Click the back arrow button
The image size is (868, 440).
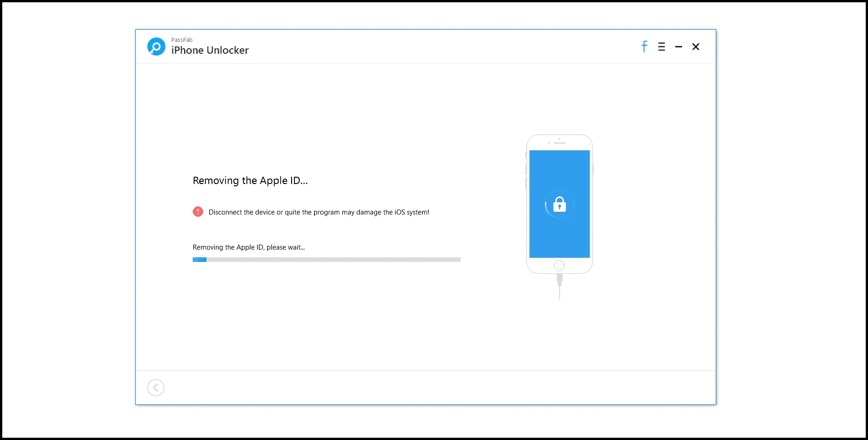156,388
